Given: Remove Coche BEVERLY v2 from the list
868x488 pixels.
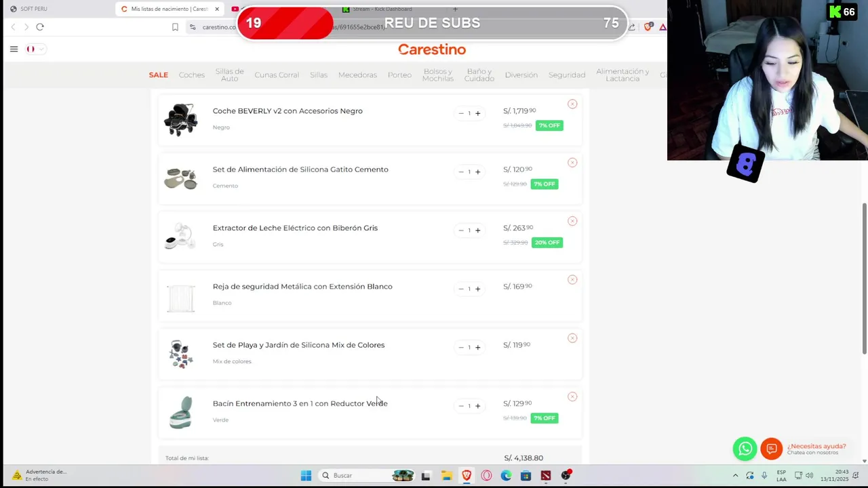Looking at the screenshot, I should (572, 104).
